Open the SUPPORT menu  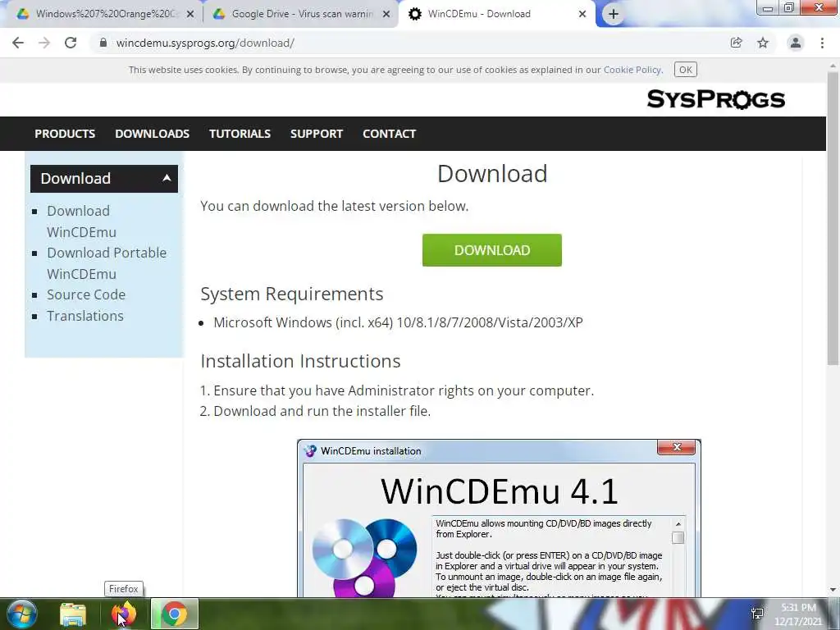click(316, 134)
